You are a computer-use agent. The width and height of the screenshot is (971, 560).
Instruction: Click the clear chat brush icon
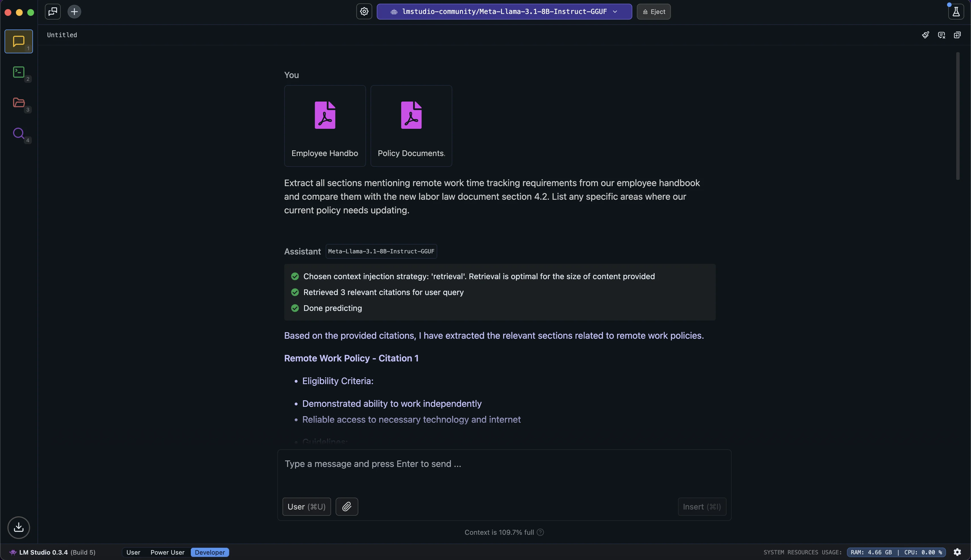tap(926, 35)
